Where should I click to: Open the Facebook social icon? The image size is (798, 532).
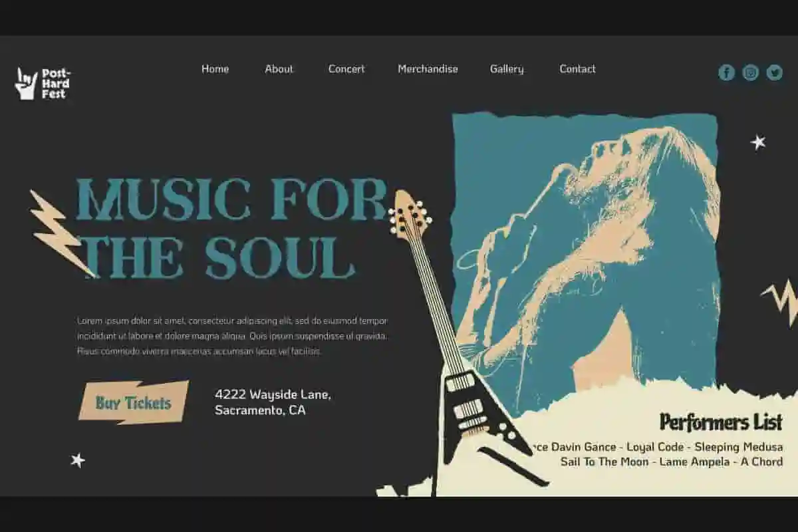tap(726, 72)
